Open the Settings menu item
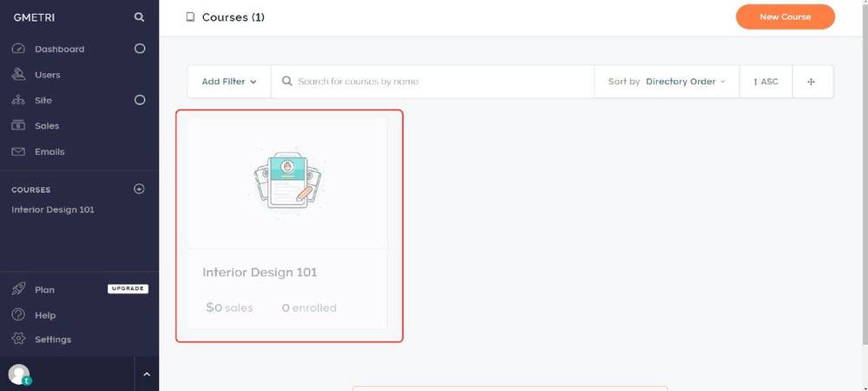The height and width of the screenshot is (391, 868). [x=53, y=340]
